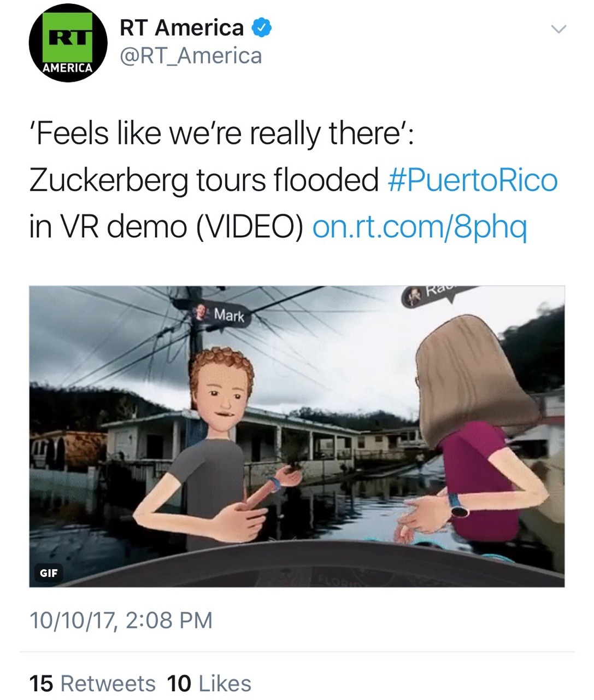Viewport: 594px width, 700px height.
Task: Click the "Feels like we're really there" text
Action: click(221, 135)
